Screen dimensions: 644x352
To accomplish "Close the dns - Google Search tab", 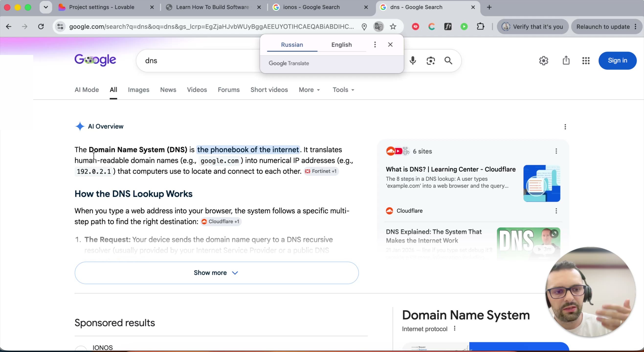I will (x=473, y=7).
